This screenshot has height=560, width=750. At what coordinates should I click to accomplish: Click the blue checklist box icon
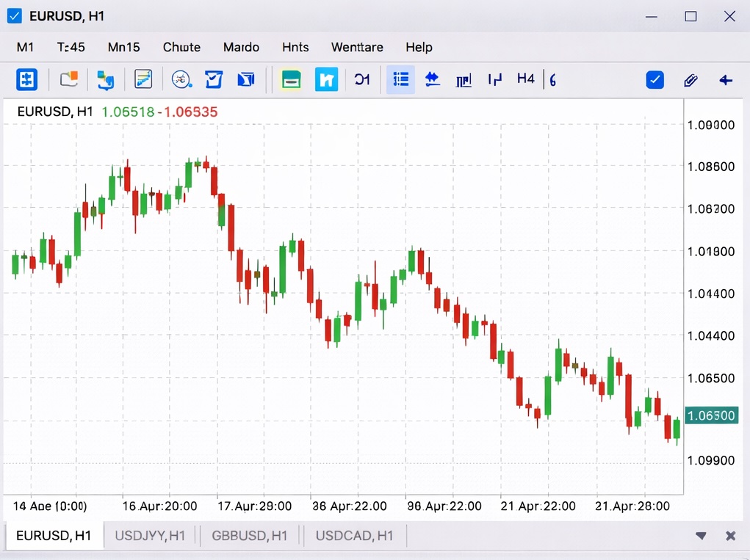213,79
